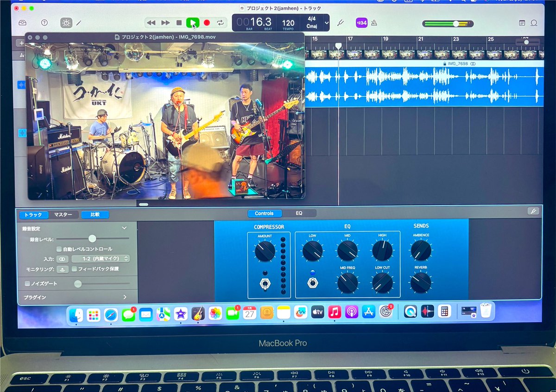Click the EQ HIGH knob
The width and height of the screenshot is (556, 392).
click(382, 251)
